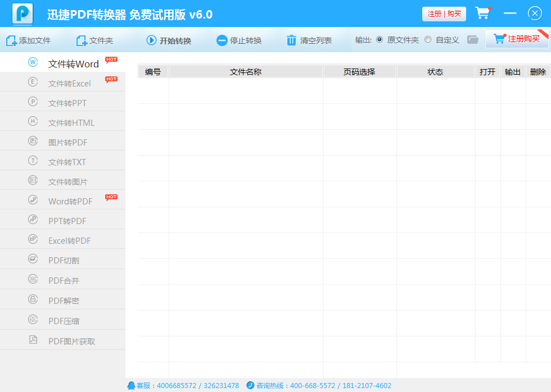551x392 pixels.
Task: Select PDF合并 in the sidebar
Action: pos(64,281)
